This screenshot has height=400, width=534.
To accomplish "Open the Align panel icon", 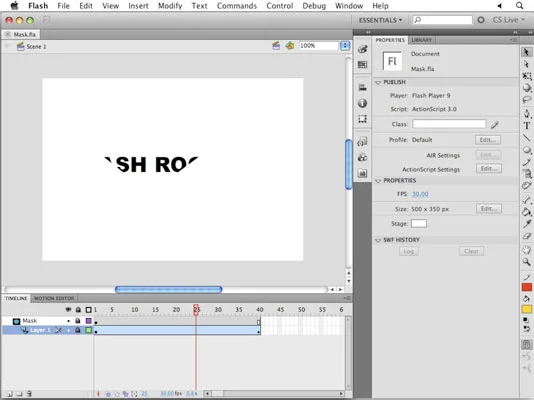I will point(362,87).
